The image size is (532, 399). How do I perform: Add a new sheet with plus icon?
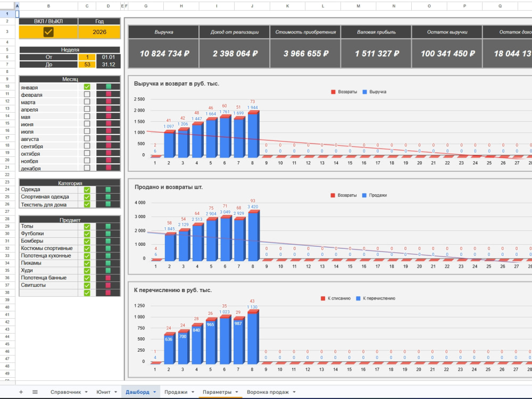21,392
